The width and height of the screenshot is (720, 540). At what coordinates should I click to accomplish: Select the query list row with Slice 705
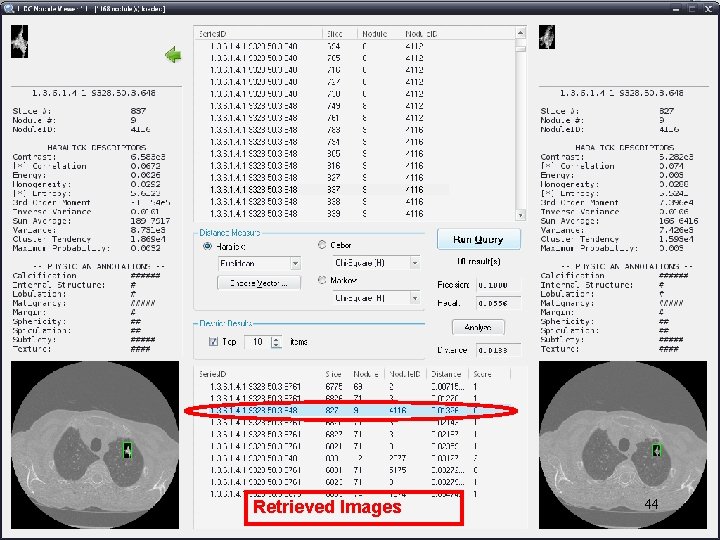coord(321,58)
